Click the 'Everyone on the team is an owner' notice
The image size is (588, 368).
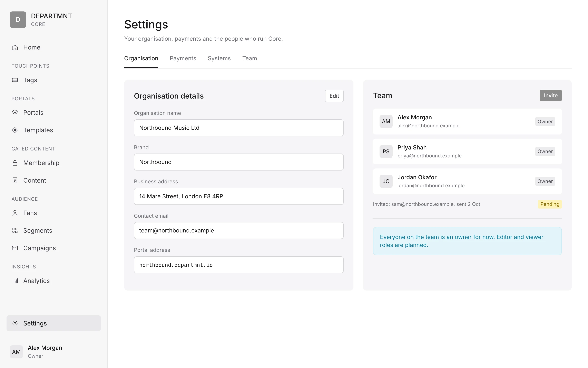[x=467, y=241]
